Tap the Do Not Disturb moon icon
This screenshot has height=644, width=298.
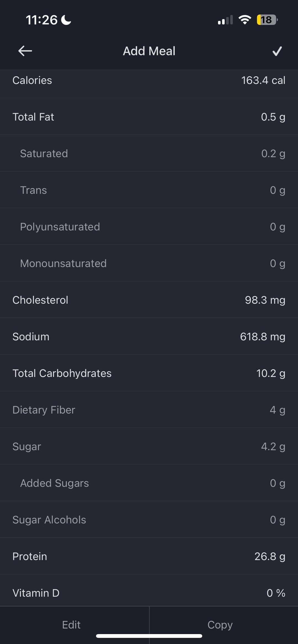[x=66, y=20]
